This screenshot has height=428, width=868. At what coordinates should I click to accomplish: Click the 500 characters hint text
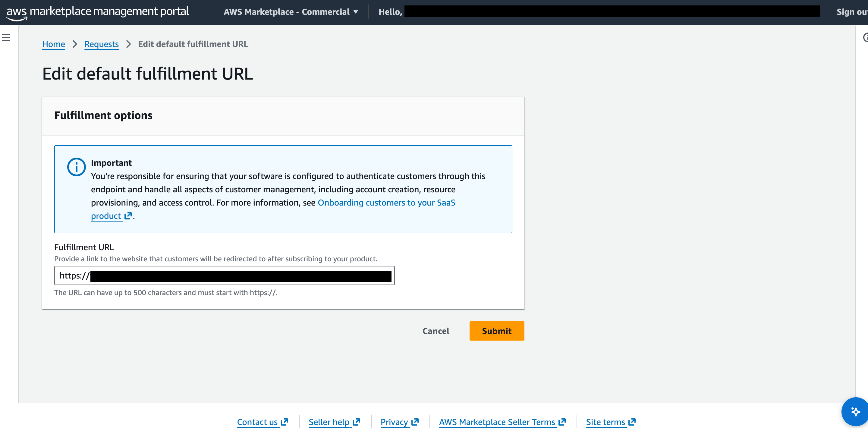(166, 293)
